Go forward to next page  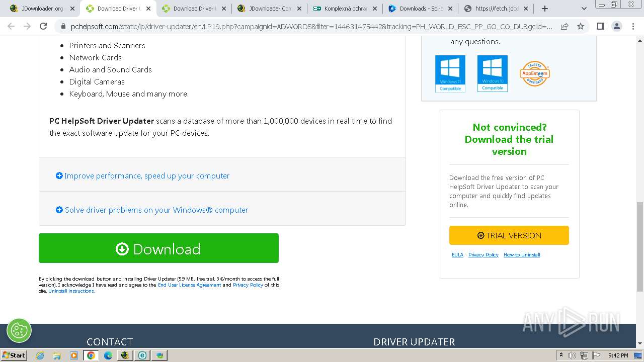pos(27,26)
